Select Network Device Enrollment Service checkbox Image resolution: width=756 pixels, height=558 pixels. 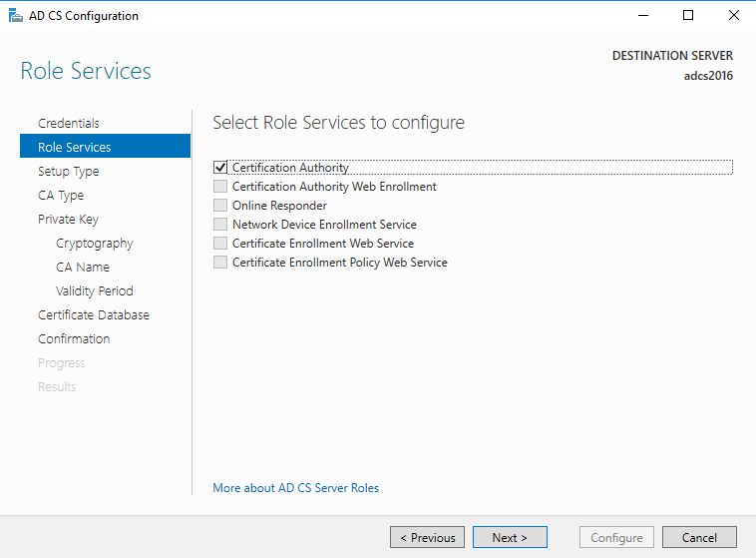tap(220, 225)
